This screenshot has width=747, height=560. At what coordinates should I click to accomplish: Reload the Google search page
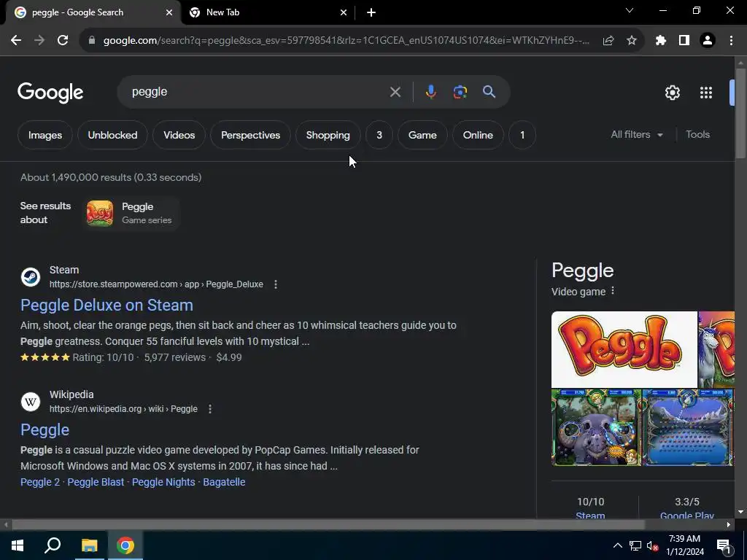point(63,41)
